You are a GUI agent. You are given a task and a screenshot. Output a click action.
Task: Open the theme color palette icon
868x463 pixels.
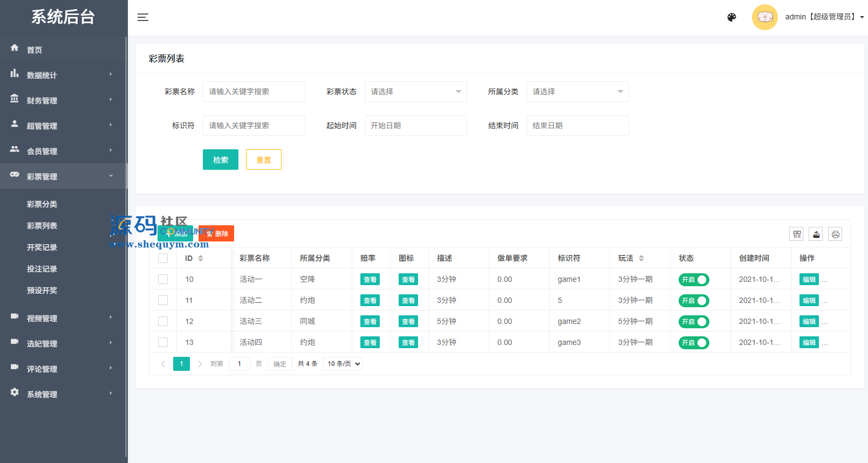coord(732,17)
